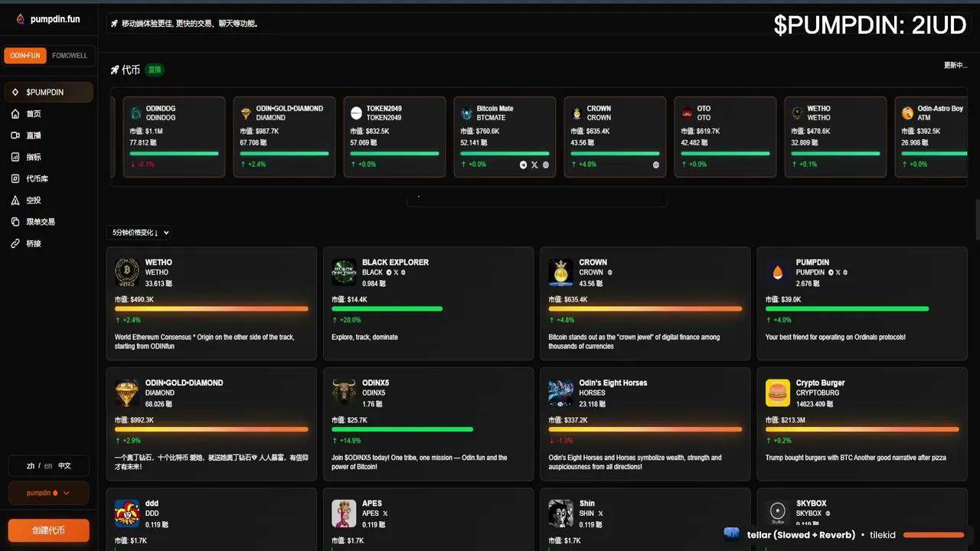Click the Odin's Eight Horses thumbnail
The width and height of the screenshot is (980, 551).
click(560, 393)
